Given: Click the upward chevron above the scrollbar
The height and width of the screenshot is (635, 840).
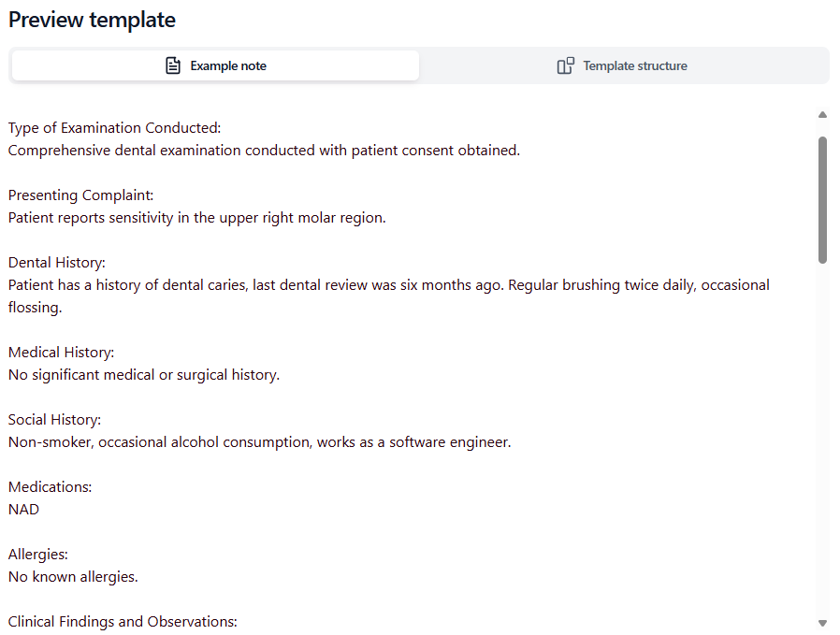Looking at the screenshot, I should pyautogui.click(x=822, y=114).
